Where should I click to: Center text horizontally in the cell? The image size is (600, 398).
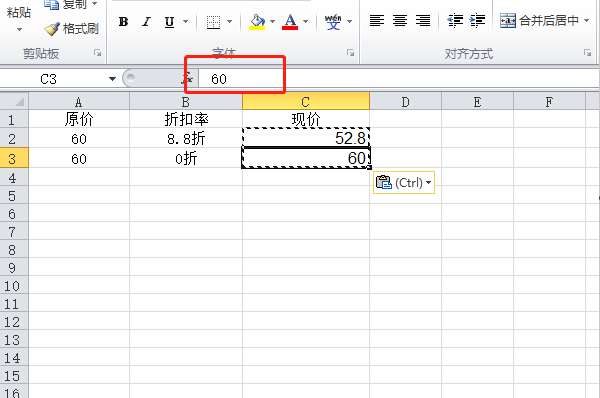pos(400,20)
